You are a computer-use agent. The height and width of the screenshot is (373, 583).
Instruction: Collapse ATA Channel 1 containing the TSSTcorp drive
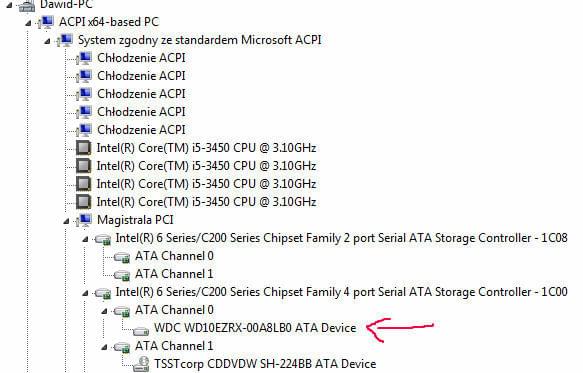pos(104,347)
